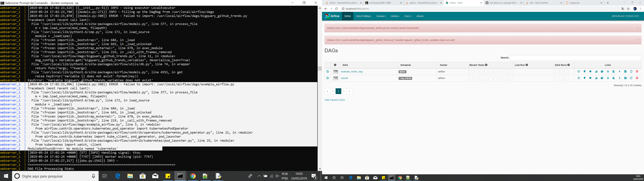
Task: Open Tree View for the tutorial DAG
Action: (x=584, y=78)
